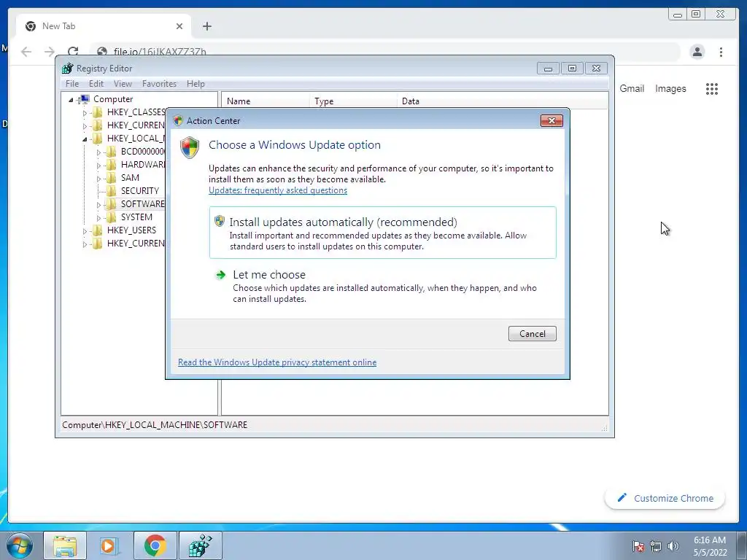Open Windows Media Player from taskbar
Viewport: 747px width, 560px height.
pos(108,545)
